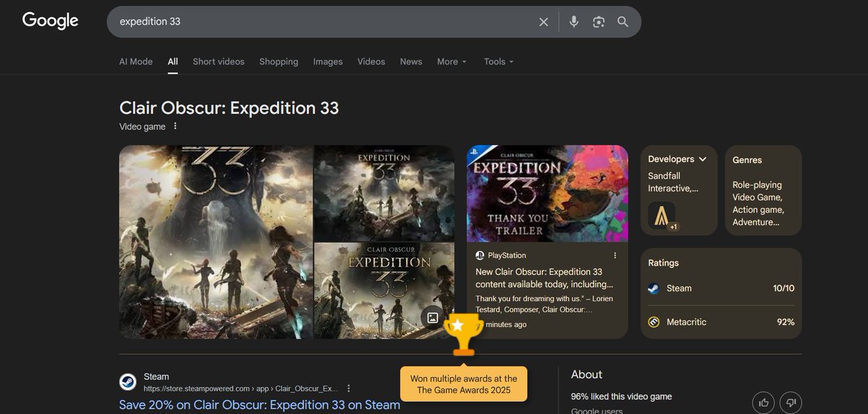Click the Metacritic 92% rating row
The height and width of the screenshot is (414, 868).
click(x=721, y=322)
